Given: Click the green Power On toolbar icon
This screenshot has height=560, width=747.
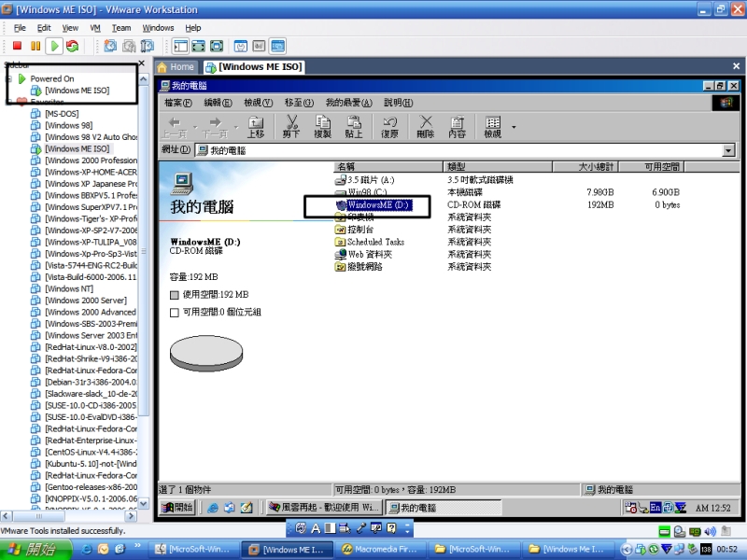Looking at the screenshot, I should 54,46.
